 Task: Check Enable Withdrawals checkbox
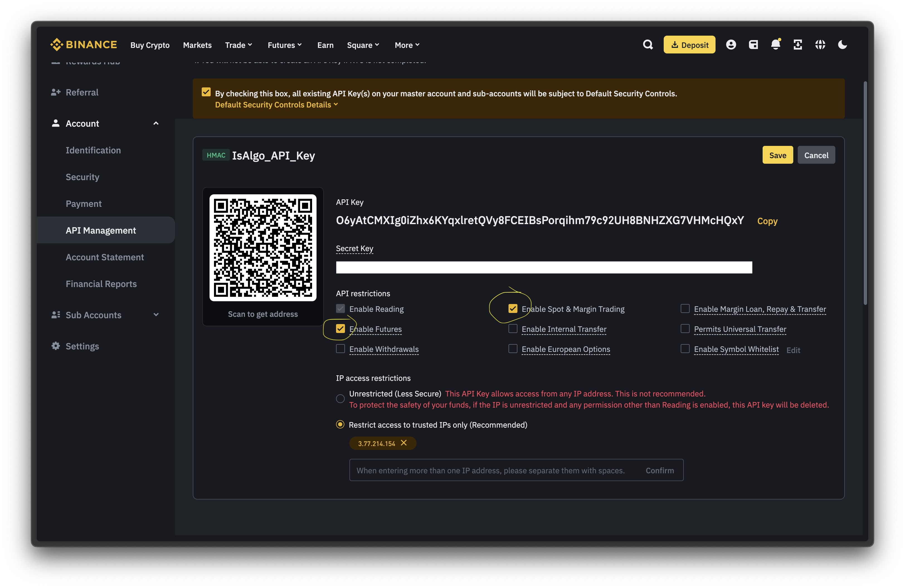click(x=340, y=349)
